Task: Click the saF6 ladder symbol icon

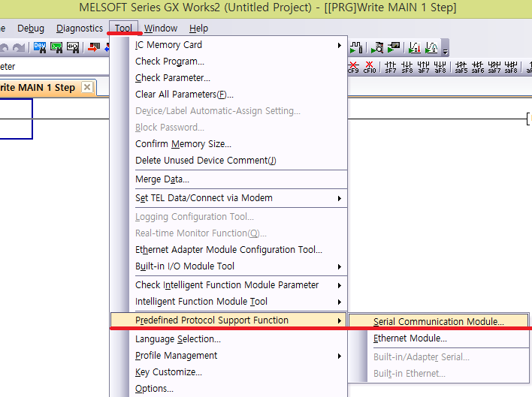Action: pos(478,67)
